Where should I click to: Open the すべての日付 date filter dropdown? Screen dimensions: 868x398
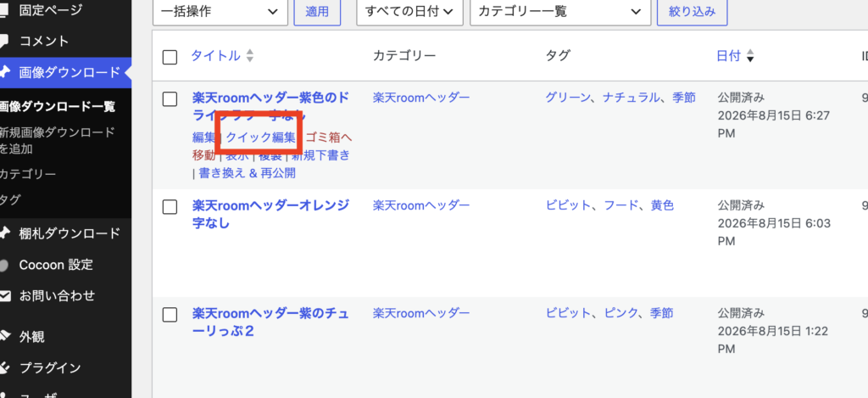409,12
